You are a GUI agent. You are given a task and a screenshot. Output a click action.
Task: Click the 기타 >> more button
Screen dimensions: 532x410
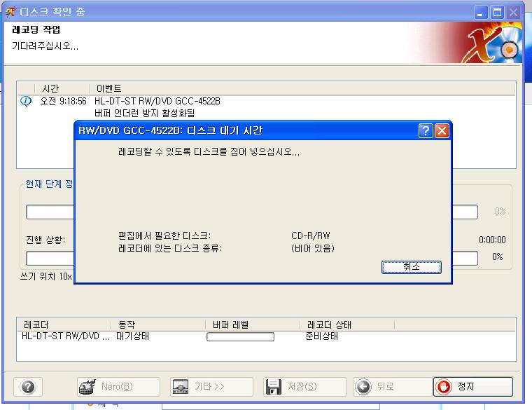pyautogui.click(x=211, y=387)
